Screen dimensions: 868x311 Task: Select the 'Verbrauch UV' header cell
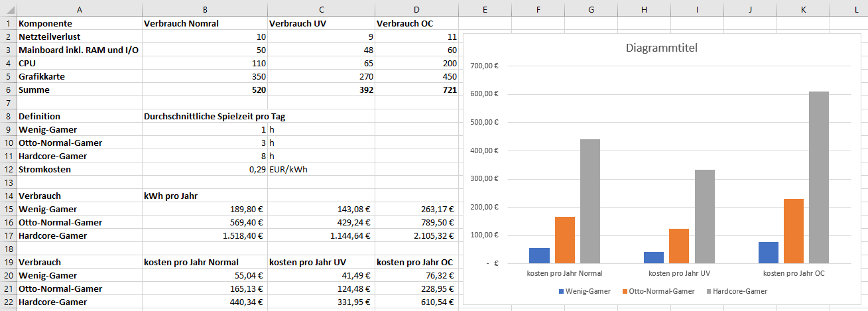click(321, 23)
